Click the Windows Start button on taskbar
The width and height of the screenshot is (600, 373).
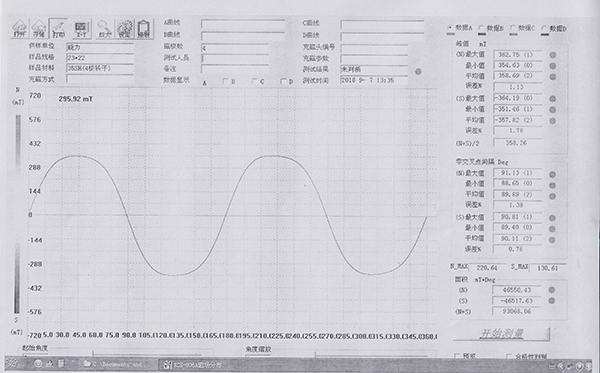coord(13,363)
